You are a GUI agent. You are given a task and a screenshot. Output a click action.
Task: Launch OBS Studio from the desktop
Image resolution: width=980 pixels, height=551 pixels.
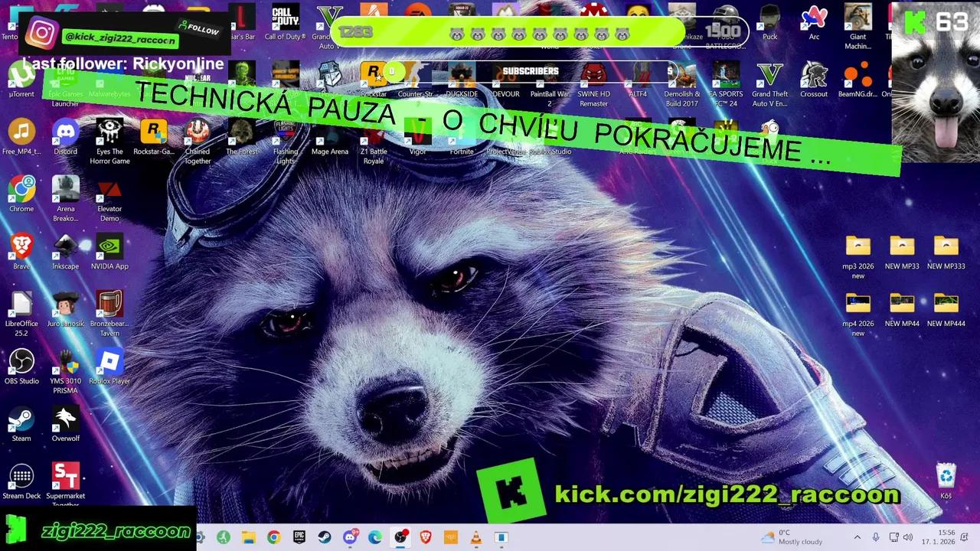point(21,360)
